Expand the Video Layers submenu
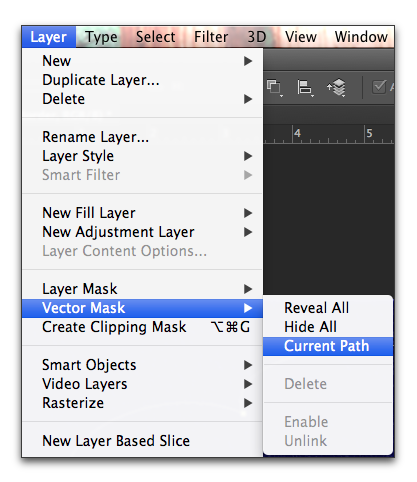Viewport: 417px width, 482px height. [x=142, y=384]
